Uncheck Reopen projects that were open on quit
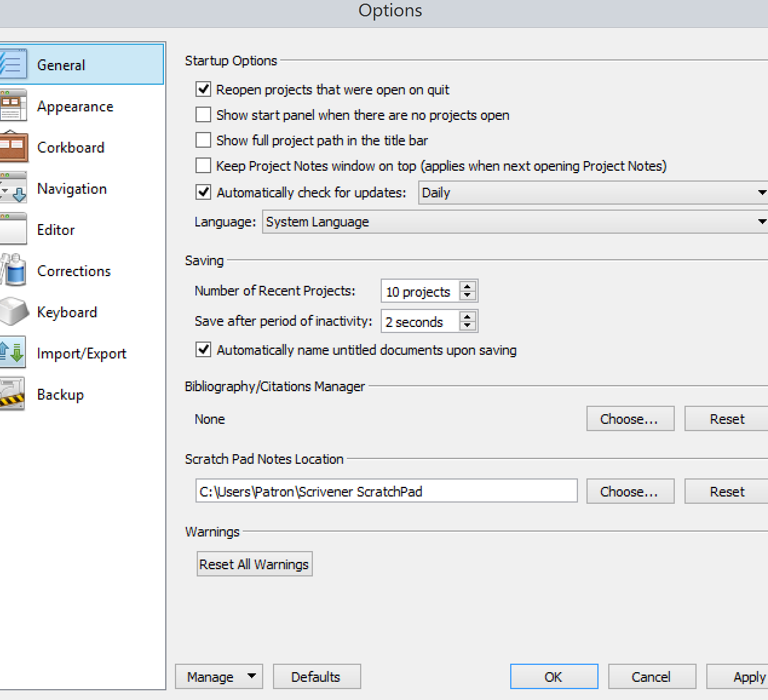The width and height of the screenshot is (768, 700). pos(203,90)
